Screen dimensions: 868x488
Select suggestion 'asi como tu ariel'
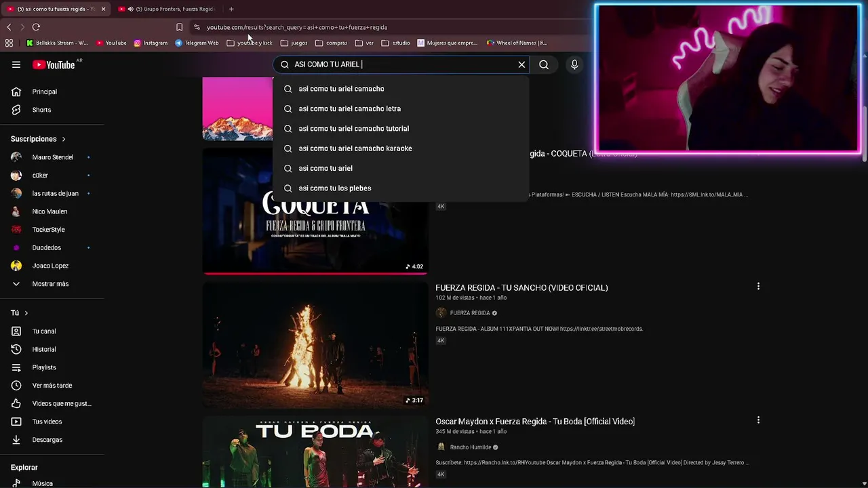coord(400,168)
